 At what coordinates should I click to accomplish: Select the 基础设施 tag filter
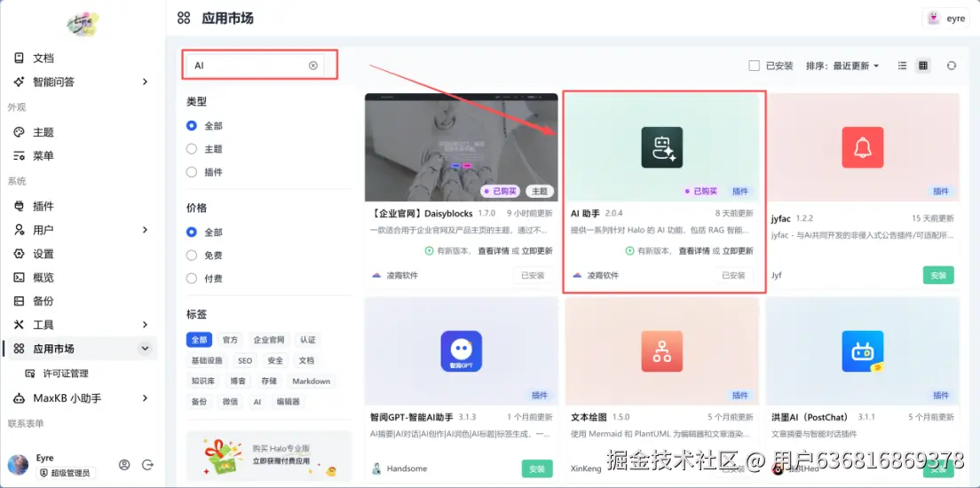(x=207, y=360)
